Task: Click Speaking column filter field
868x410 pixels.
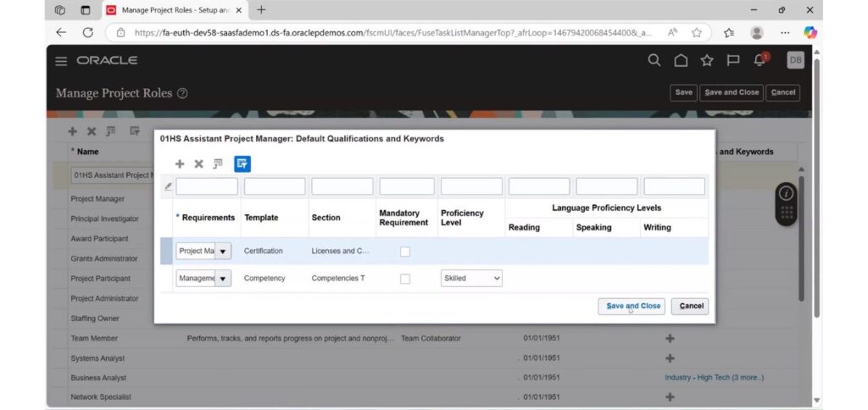Action: [x=607, y=186]
